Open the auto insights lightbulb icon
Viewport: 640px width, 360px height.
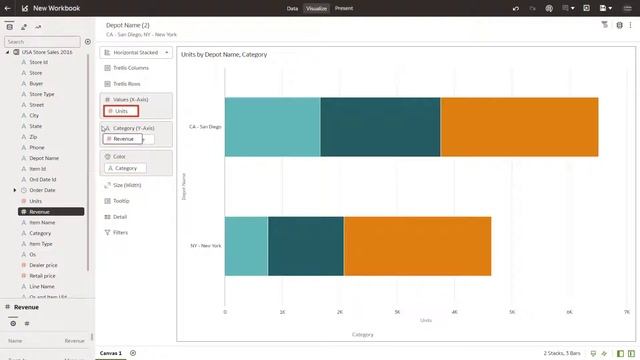coord(549,8)
